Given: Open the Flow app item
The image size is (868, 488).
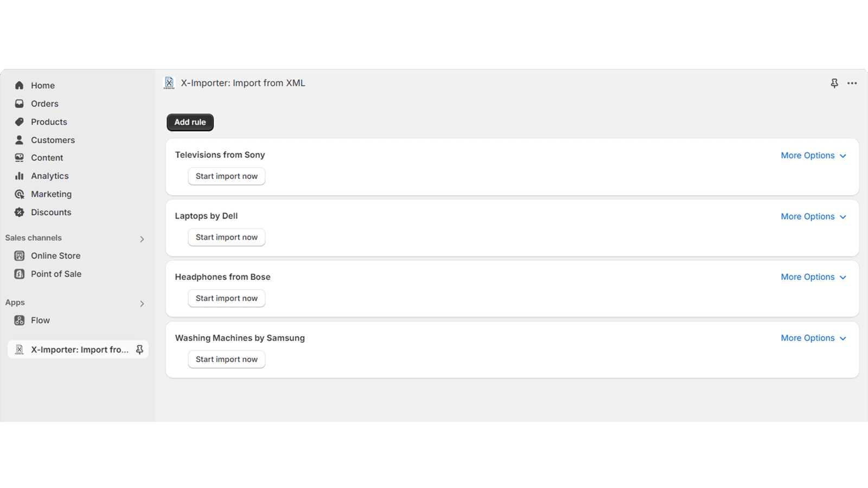Looking at the screenshot, I should pyautogui.click(x=40, y=320).
